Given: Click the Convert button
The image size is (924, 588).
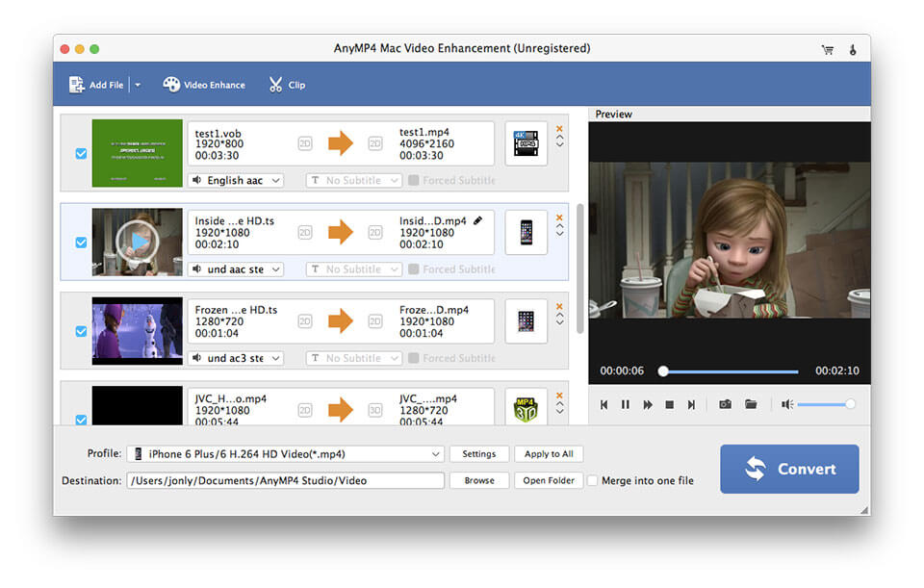Looking at the screenshot, I should (x=789, y=469).
